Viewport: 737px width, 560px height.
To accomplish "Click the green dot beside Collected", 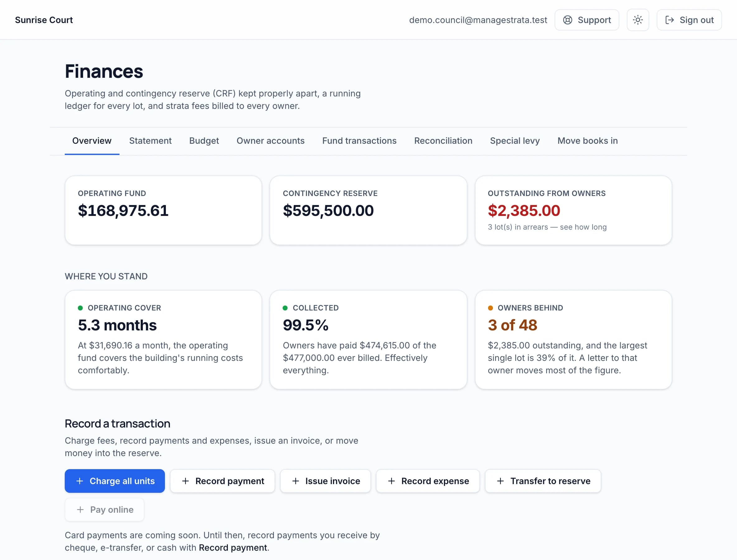I will coord(285,308).
